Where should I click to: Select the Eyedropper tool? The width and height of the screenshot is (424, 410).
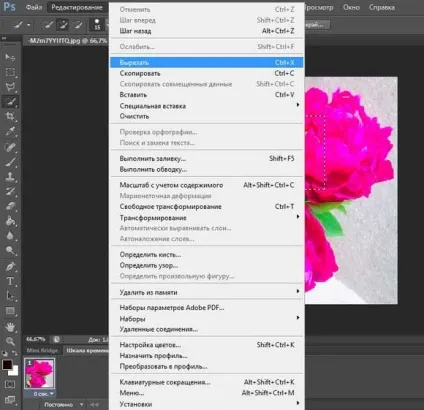click(x=10, y=131)
